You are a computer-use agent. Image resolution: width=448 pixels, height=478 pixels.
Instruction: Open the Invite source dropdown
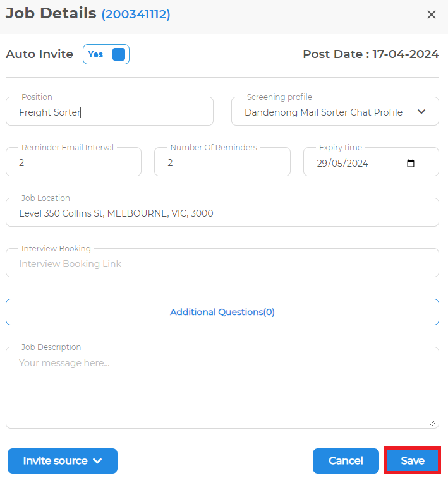pos(63,460)
